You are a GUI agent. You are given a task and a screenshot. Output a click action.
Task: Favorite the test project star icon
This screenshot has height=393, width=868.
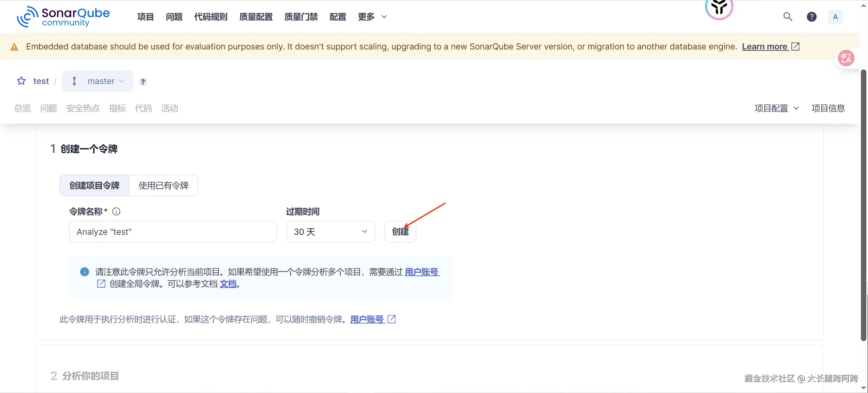coord(21,81)
